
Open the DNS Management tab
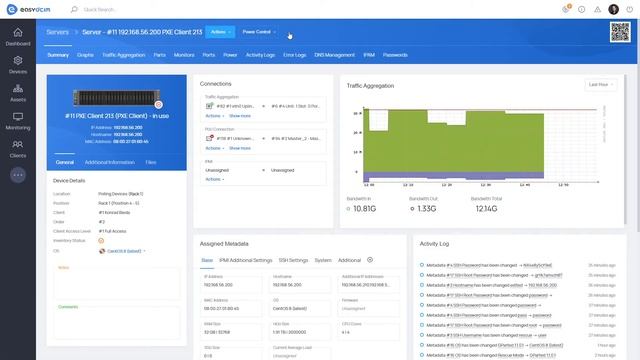[334, 55]
